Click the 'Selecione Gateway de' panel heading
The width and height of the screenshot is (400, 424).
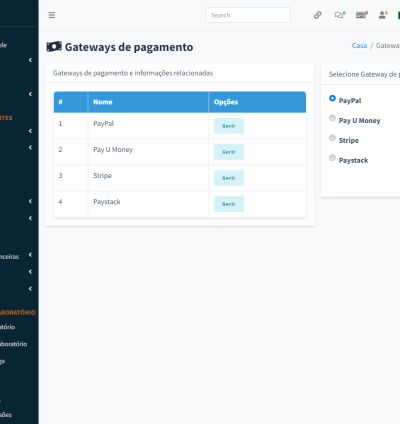[x=363, y=74]
